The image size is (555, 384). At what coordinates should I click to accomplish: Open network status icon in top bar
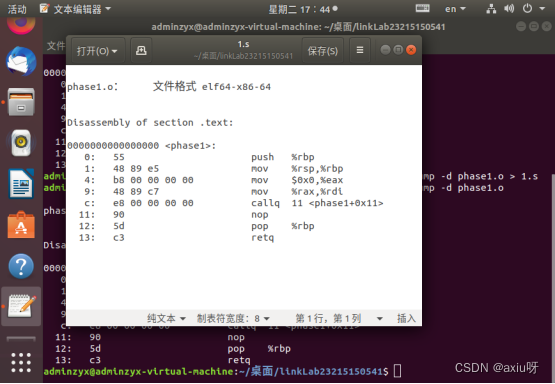tap(491, 9)
